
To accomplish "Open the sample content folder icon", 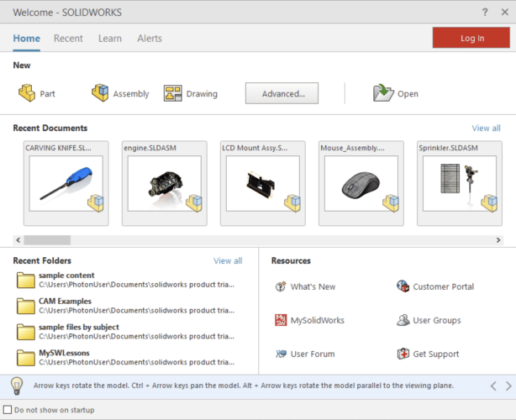I will tap(26, 280).
